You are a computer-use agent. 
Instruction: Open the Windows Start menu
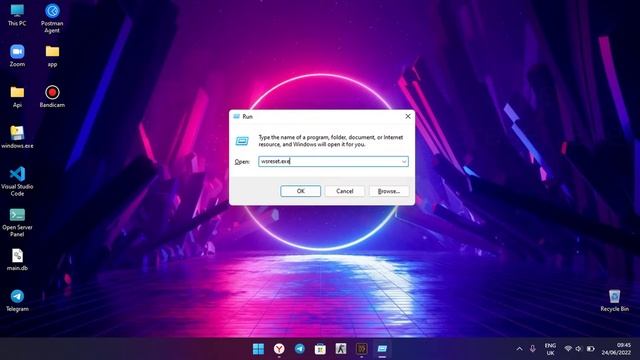point(258,349)
